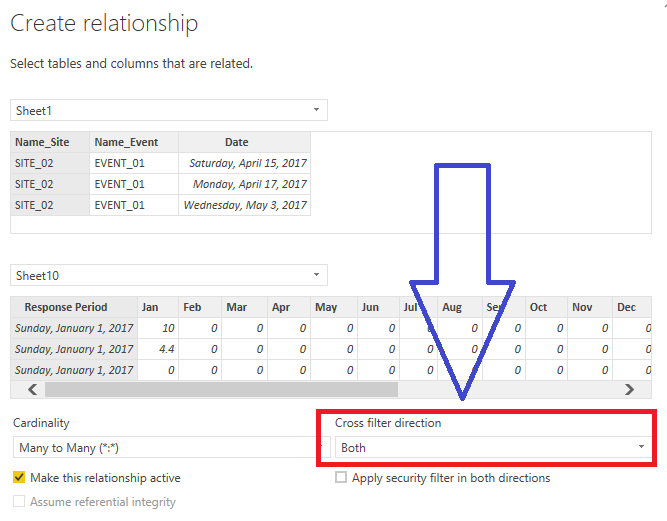The width and height of the screenshot is (667, 521).
Task: Uncheck Make this relationship active
Action: click(19, 478)
